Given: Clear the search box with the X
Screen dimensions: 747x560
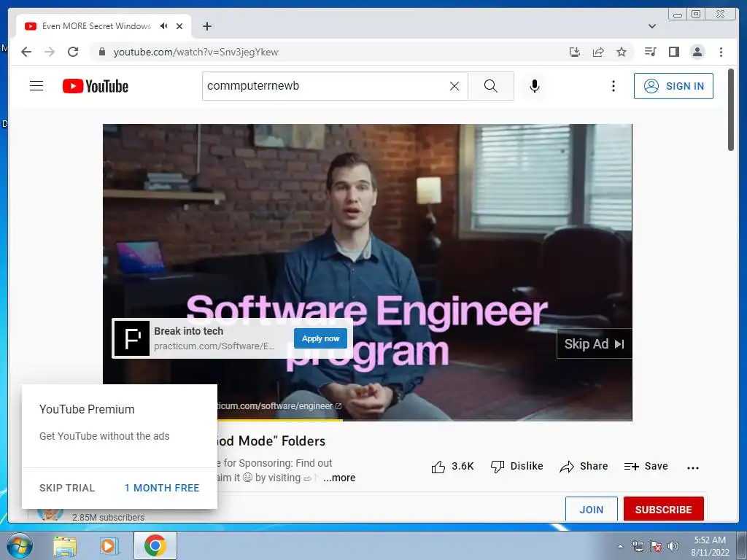Looking at the screenshot, I should [x=454, y=86].
